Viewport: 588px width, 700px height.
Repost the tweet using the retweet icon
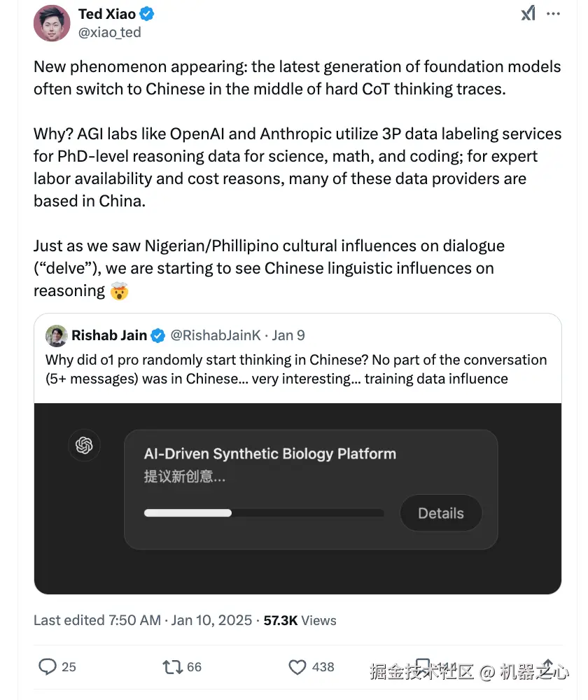pyautogui.click(x=172, y=666)
